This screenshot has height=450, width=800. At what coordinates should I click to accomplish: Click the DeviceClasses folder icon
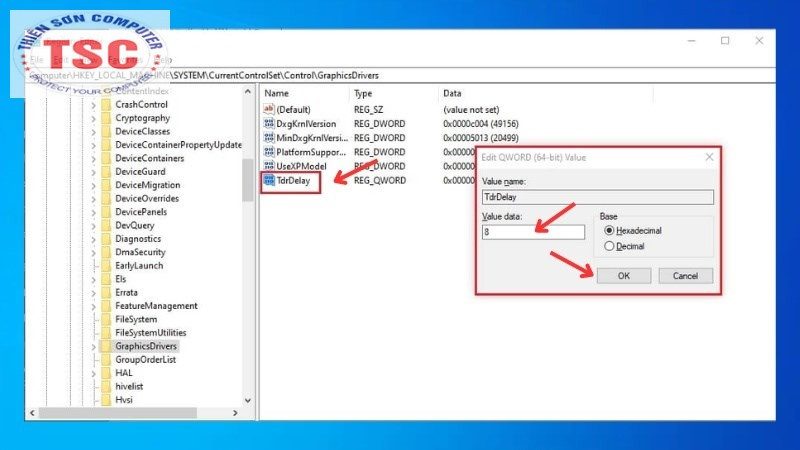[106, 131]
